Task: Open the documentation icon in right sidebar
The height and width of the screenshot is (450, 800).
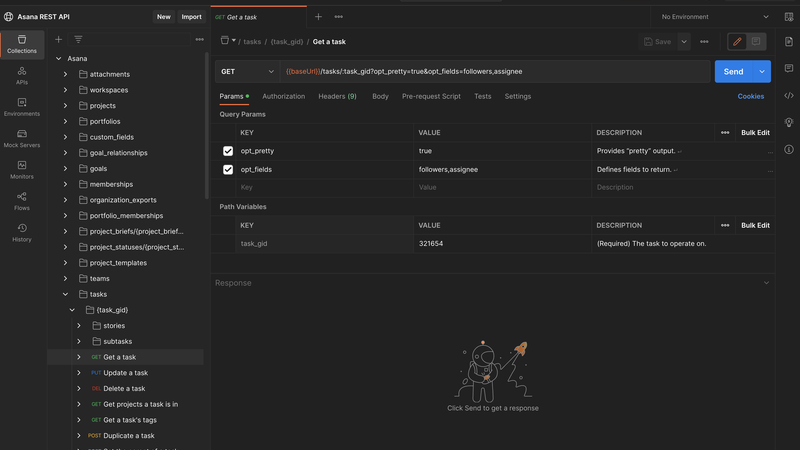Action: click(x=789, y=42)
